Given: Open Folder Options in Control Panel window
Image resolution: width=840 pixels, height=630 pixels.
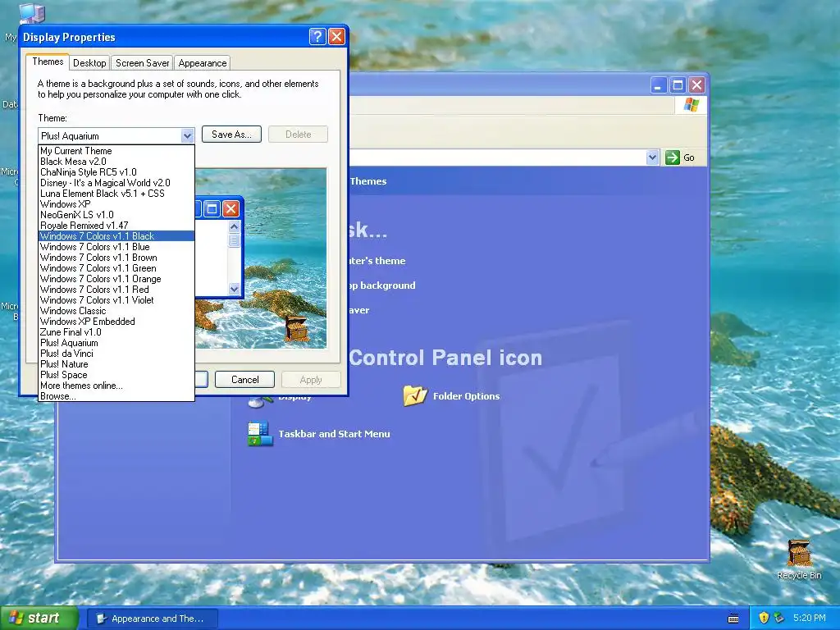Looking at the screenshot, I should pos(466,396).
